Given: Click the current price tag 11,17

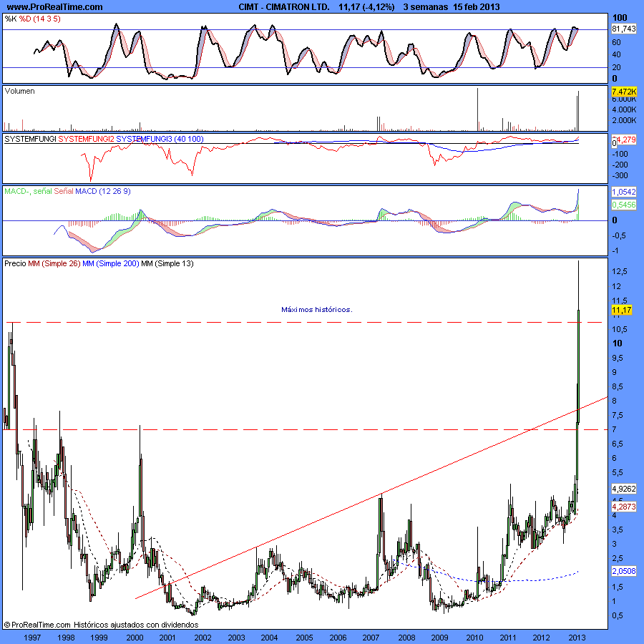Looking at the screenshot, I should 622,310.
